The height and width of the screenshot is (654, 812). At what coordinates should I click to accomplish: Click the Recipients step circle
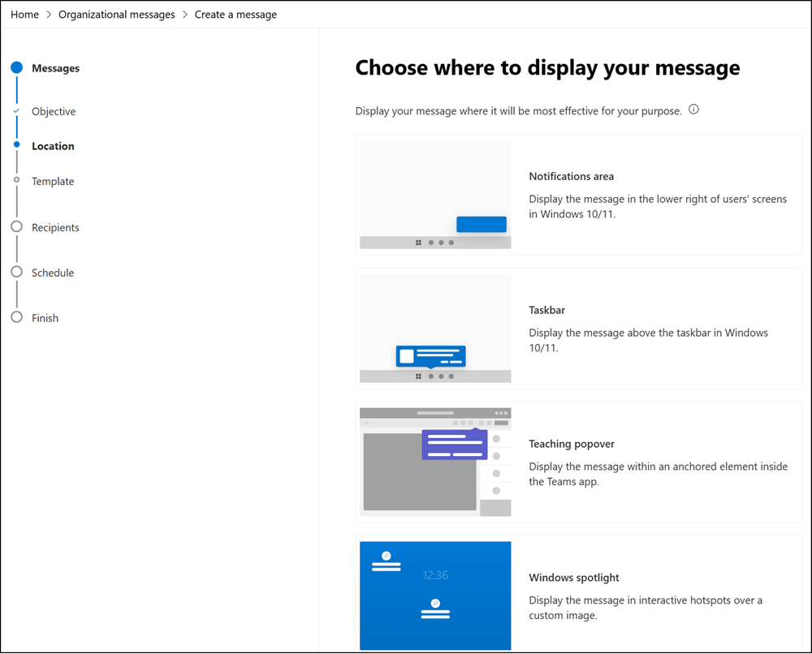coord(17,227)
